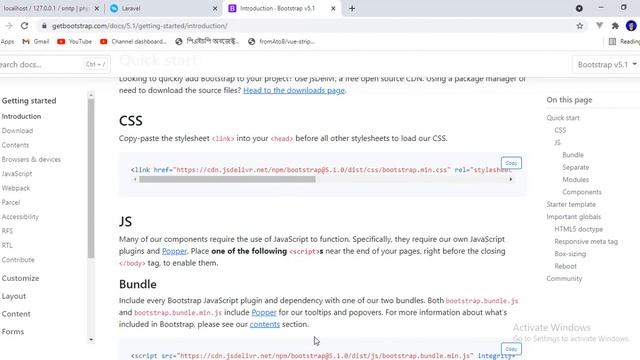
Task: Click the code block horizontal scrollbar thumb
Action: pyautogui.click(x=227, y=179)
